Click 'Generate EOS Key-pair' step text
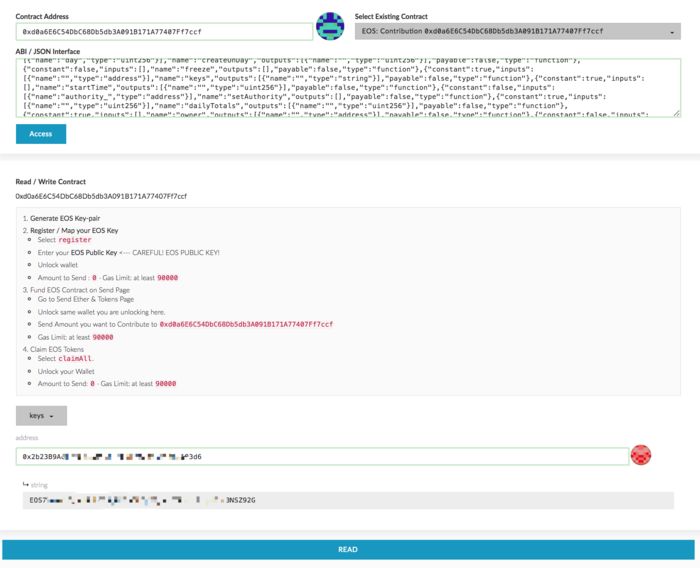Viewport: 700px width, 568px height. tap(65, 218)
